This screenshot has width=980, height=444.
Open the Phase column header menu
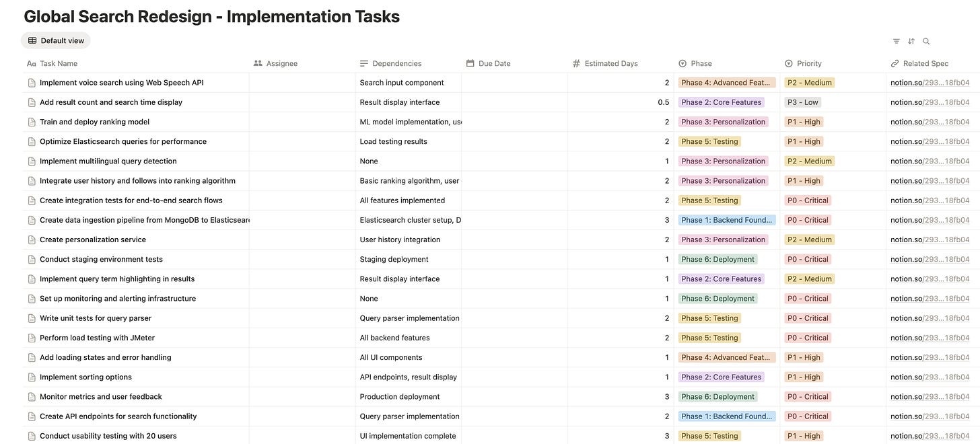(x=700, y=63)
